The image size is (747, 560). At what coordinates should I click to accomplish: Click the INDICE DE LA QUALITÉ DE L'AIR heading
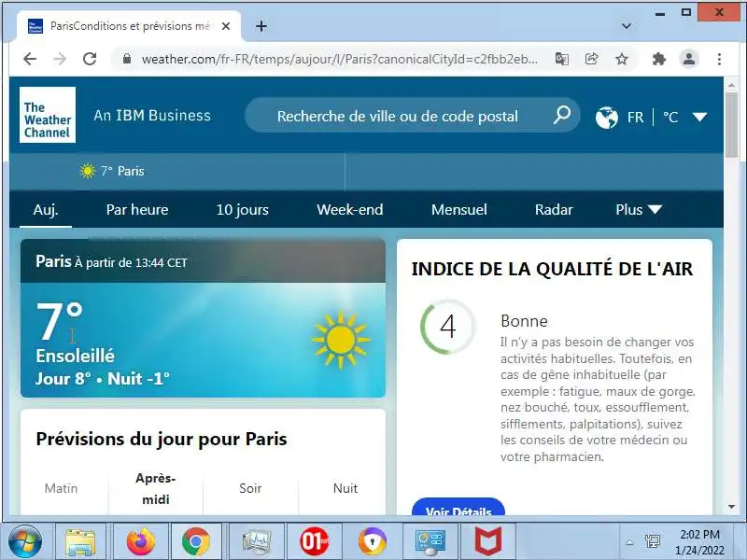(552, 269)
